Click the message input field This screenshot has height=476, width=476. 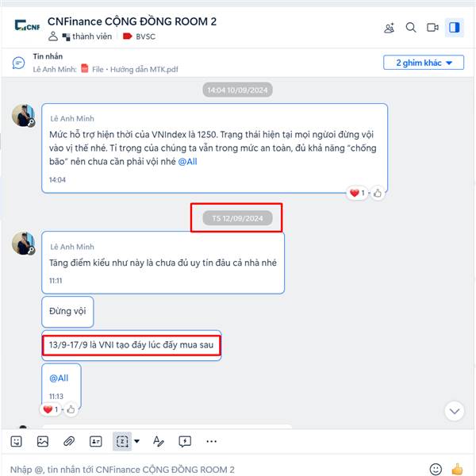pyautogui.click(x=213, y=469)
